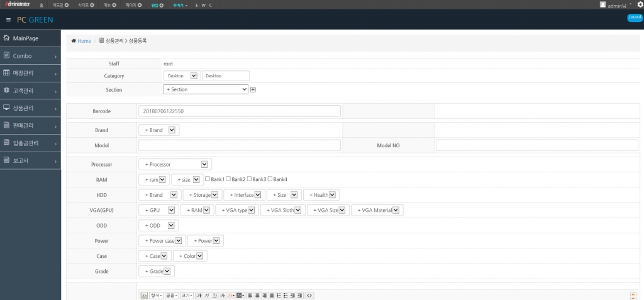Image resolution: width=644 pixels, height=300 pixels.
Task: Open the HDD + Storage dropdown
Action: 203,195
